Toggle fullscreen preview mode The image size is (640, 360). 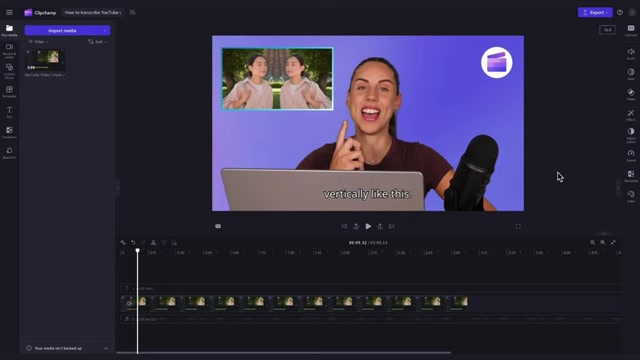[518, 226]
